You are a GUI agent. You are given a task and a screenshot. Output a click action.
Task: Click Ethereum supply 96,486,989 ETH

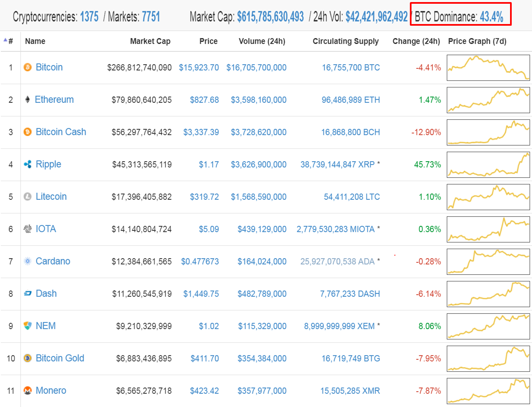tap(351, 100)
